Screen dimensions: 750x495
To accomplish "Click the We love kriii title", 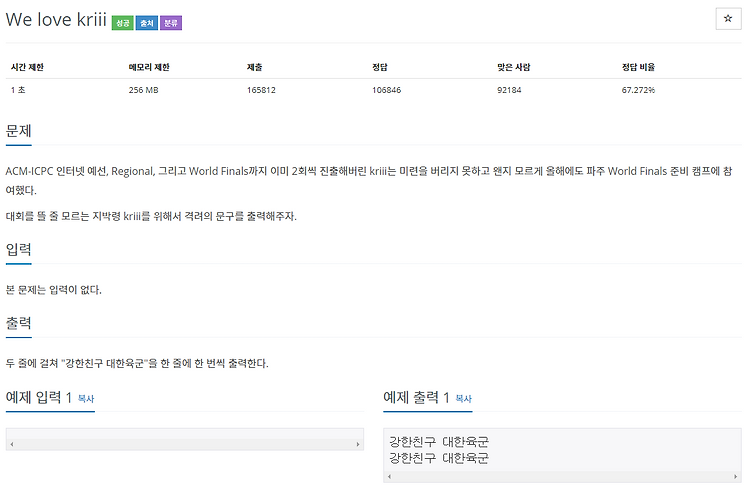I will (56, 20).
